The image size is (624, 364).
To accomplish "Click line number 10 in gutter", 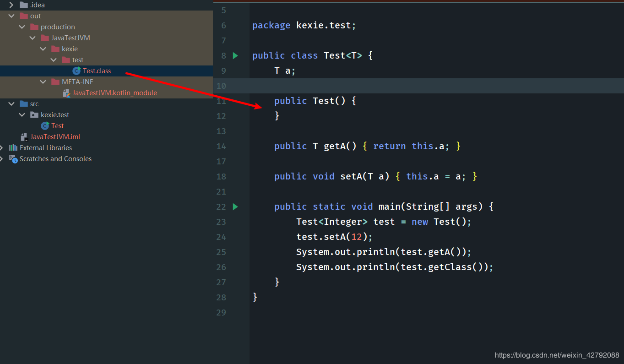I will 221,86.
